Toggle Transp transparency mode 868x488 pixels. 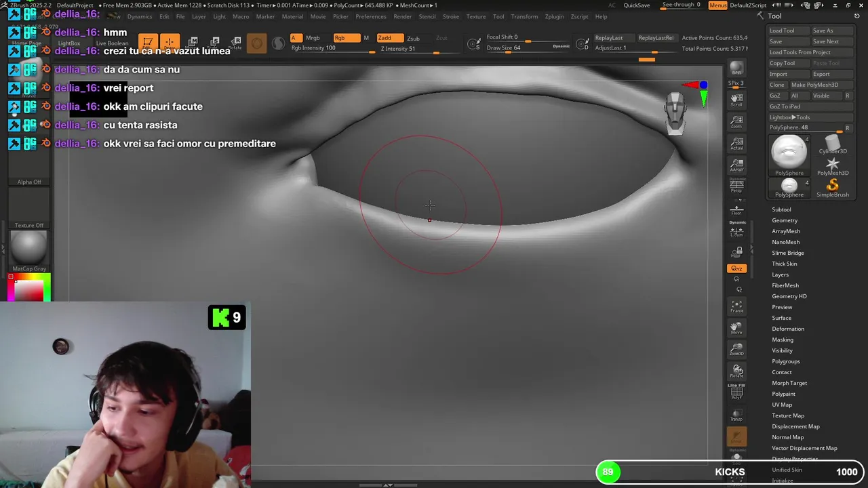point(736,415)
